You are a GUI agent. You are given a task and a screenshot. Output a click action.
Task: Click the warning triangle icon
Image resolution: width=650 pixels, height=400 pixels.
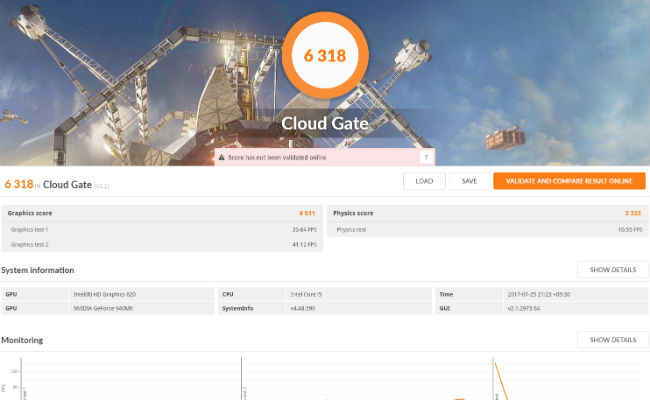221,158
